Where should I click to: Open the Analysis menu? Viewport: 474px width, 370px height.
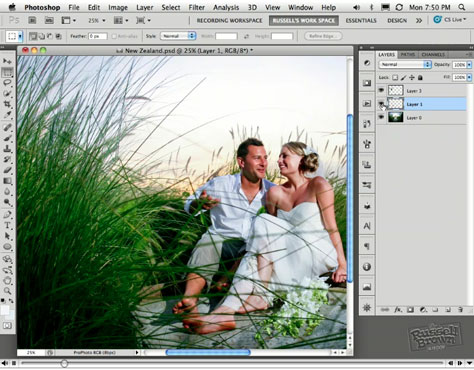[x=226, y=7]
